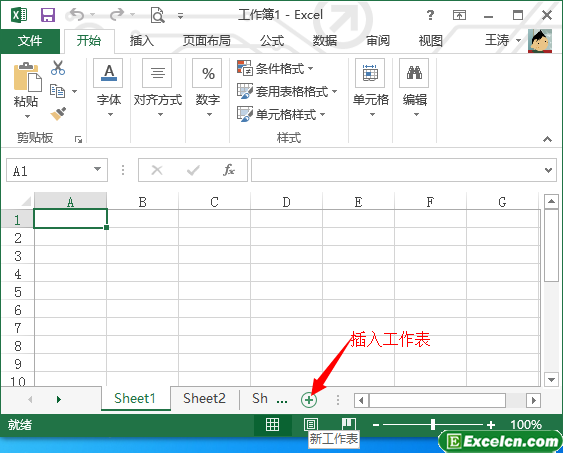
Task: Switch to the 数据 ribbon tab
Action: point(325,41)
